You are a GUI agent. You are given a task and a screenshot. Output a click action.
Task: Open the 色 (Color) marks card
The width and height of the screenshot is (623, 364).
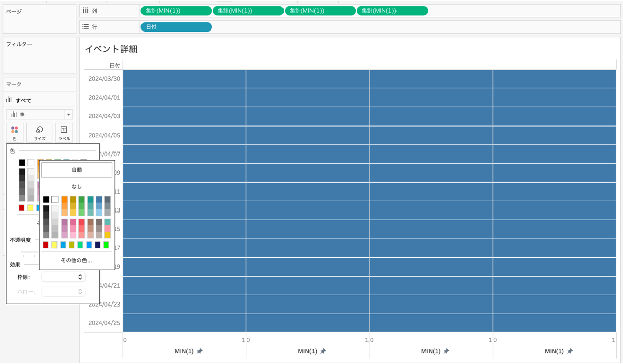click(x=14, y=133)
